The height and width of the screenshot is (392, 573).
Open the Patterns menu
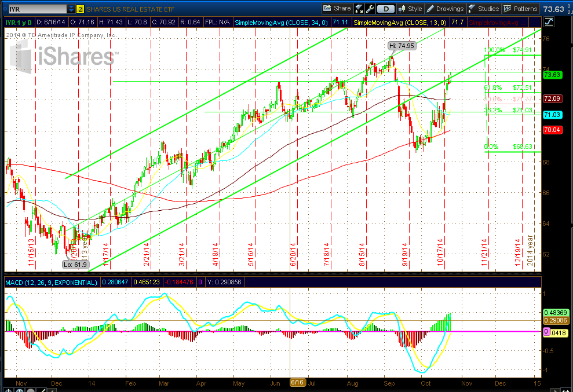[x=520, y=9]
